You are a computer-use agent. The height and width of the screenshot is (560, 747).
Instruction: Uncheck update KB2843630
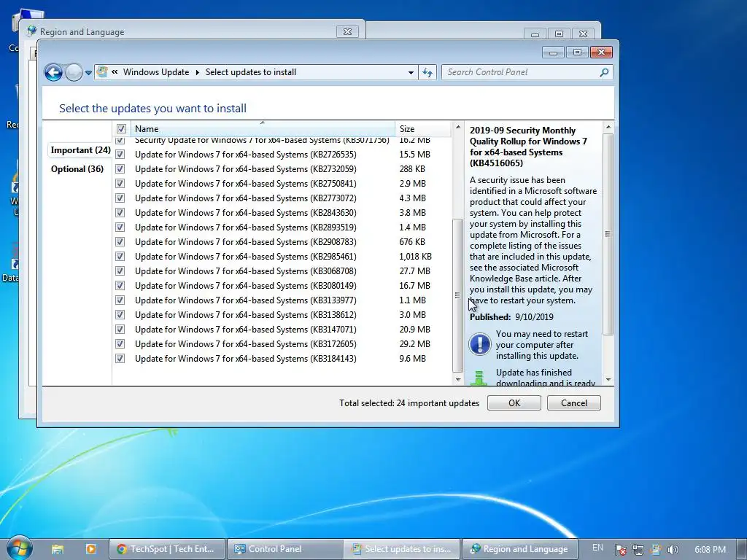[x=120, y=213]
